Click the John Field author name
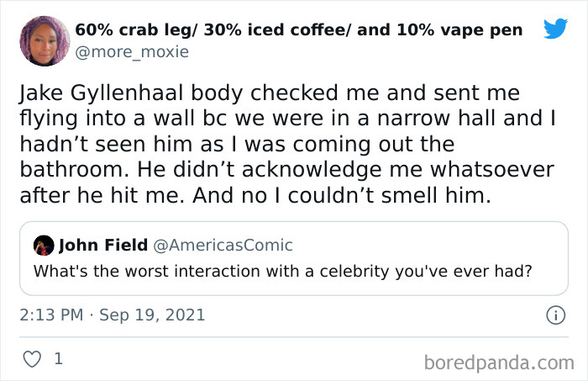The height and width of the screenshot is (381, 588). click(101, 246)
